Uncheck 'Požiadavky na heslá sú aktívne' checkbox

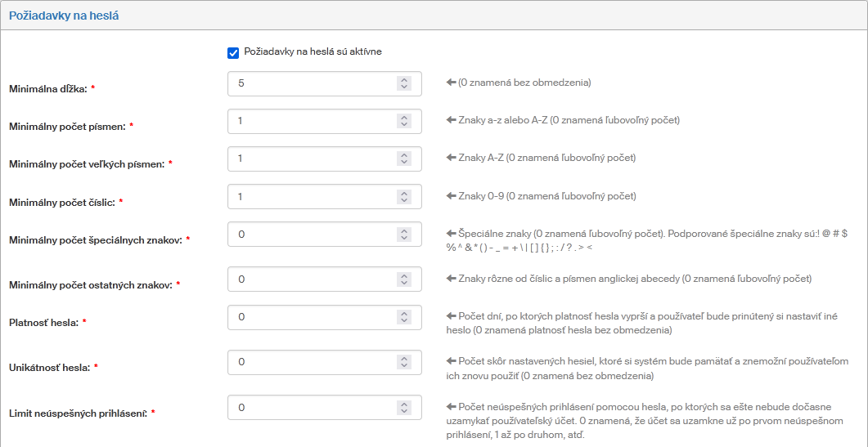pyautogui.click(x=233, y=52)
